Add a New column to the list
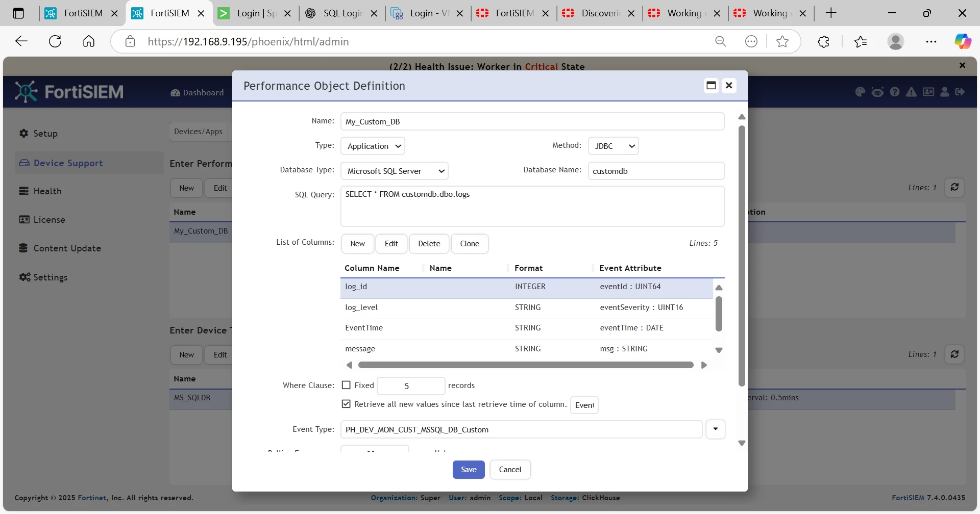Screen dimensions: 980x514 tap(357, 244)
